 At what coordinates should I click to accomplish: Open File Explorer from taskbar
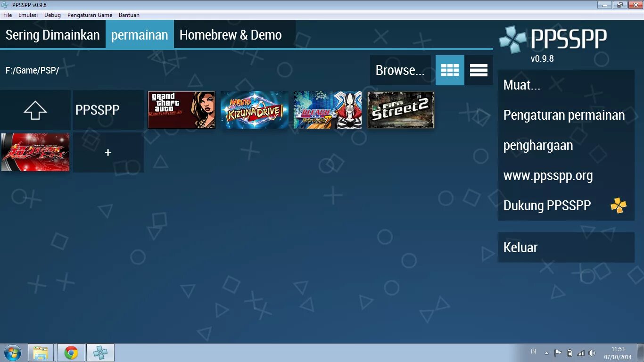(x=41, y=353)
